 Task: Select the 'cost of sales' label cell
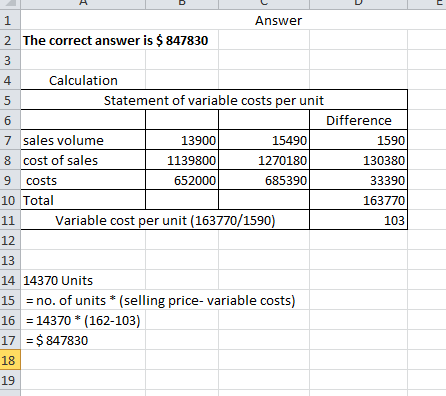pos(83,160)
